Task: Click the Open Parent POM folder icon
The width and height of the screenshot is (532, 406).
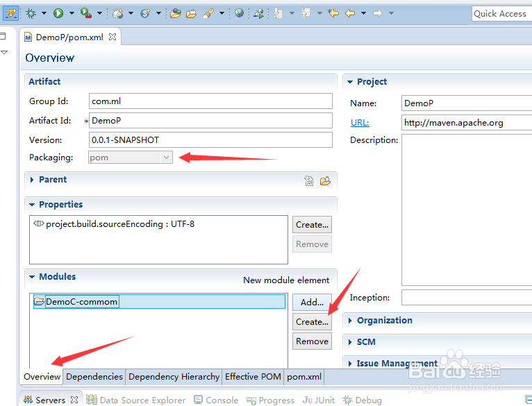Action: click(x=325, y=180)
